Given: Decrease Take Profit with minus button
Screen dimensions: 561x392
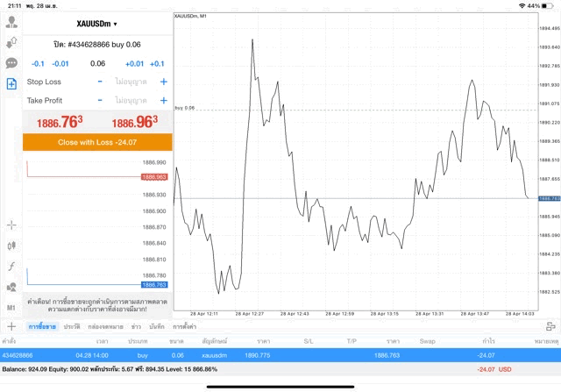Looking at the screenshot, I should 100,100.
